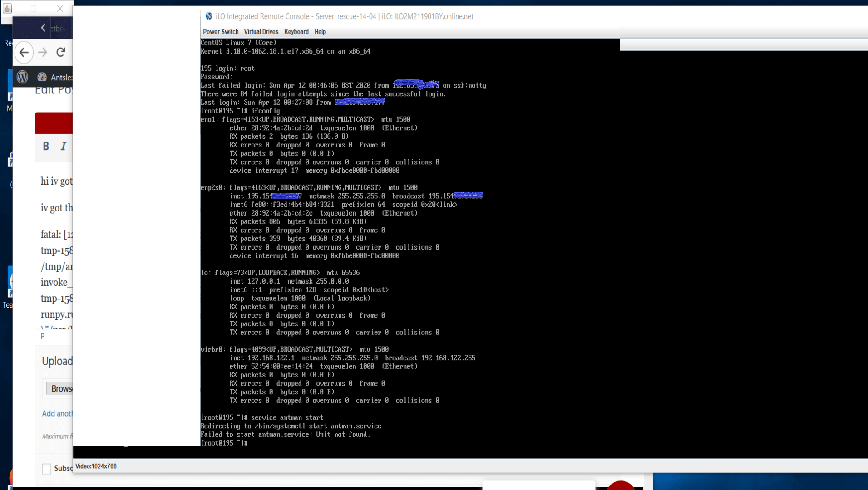Apply Bold formatting in the post editor
Image resolution: width=868 pixels, height=490 pixels.
[x=45, y=146]
